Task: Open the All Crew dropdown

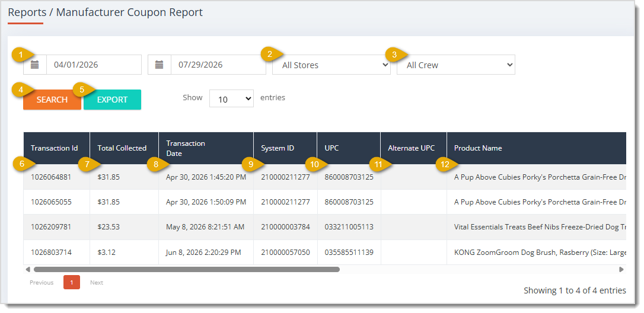Action: click(x=456, y=65)
